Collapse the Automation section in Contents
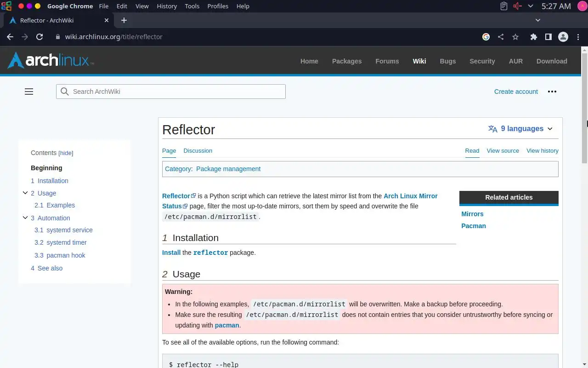 point(25,218)
